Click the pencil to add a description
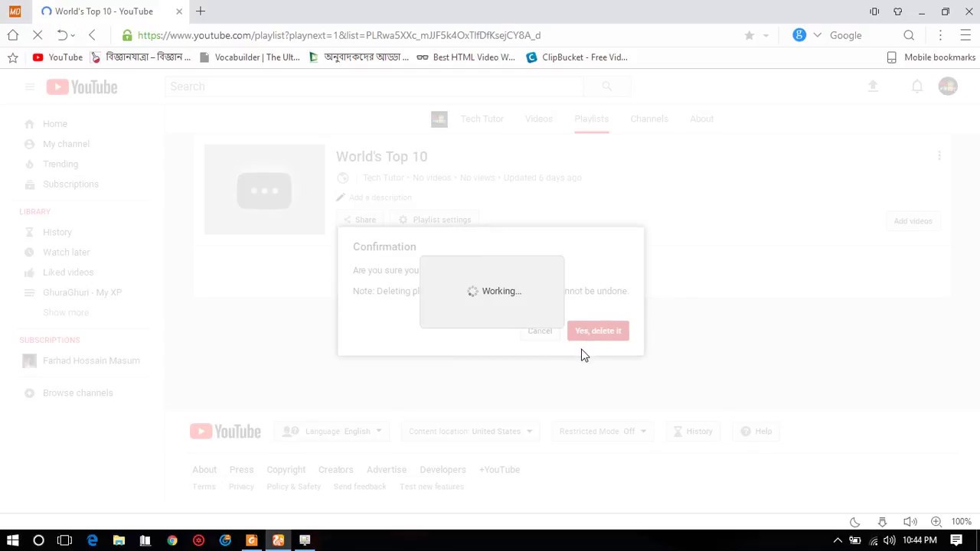Viewport: 980px width, 551px height. pyautogui.click(x=340, y=197)
